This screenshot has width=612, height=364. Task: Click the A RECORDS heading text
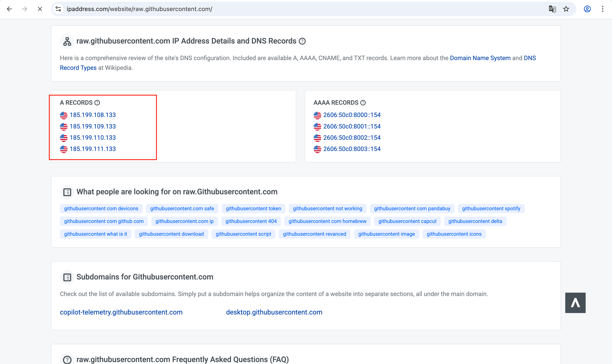pos(76,103)
